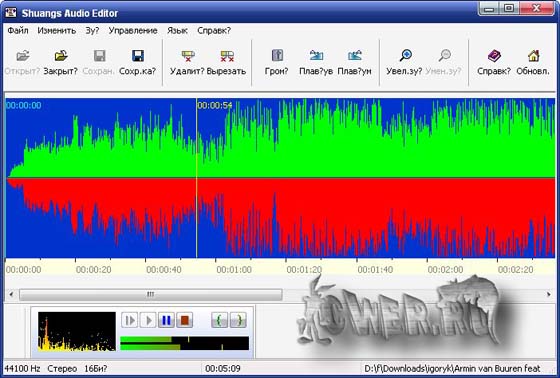Open the Гром? volume tool

[277, 55]
